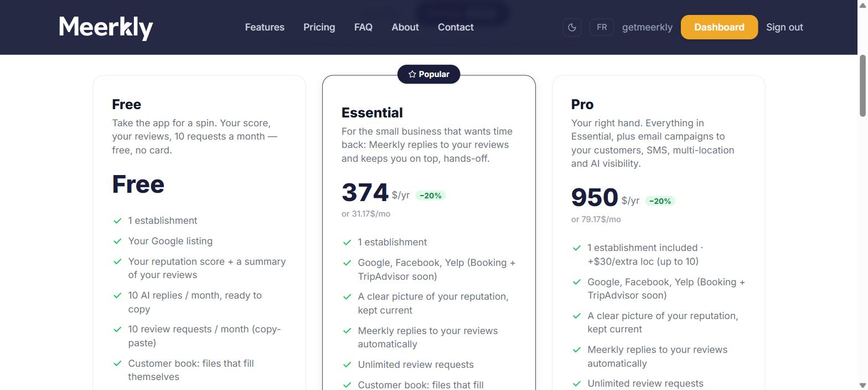
Task: Click the getmeerkly account name
Action: tap(647, 27)
